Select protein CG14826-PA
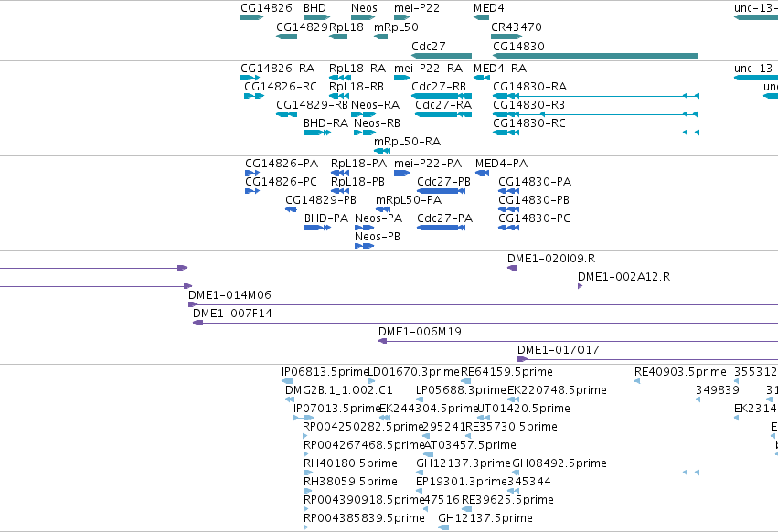The height and width of the screenshot is (532, 778). tap(282, 164)
